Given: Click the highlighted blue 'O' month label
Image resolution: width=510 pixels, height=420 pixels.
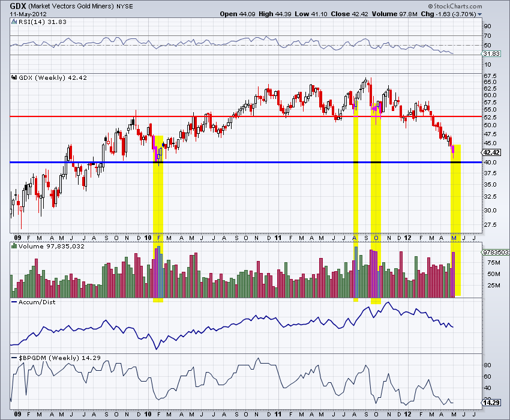Looking at the screenshot, I should pyautogui.click(x=376, y=238).
